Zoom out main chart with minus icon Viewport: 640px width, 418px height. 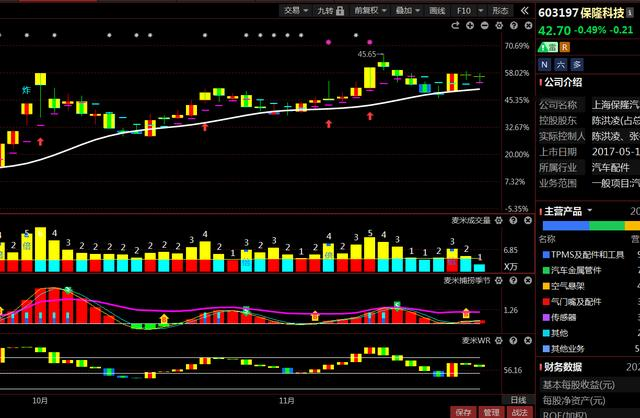484,26
